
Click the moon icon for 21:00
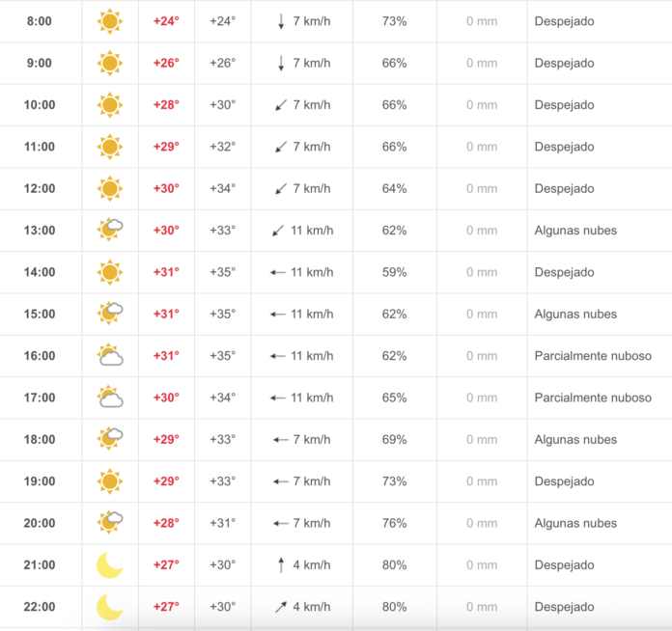[x=110, y=565]
